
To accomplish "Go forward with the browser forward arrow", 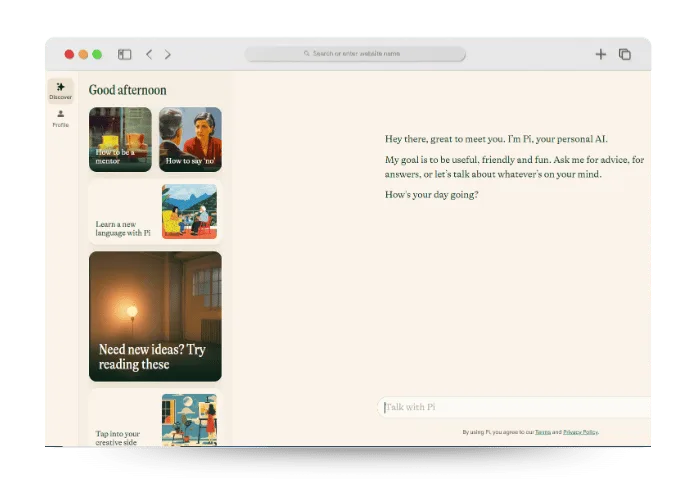I will click(167, 54).
